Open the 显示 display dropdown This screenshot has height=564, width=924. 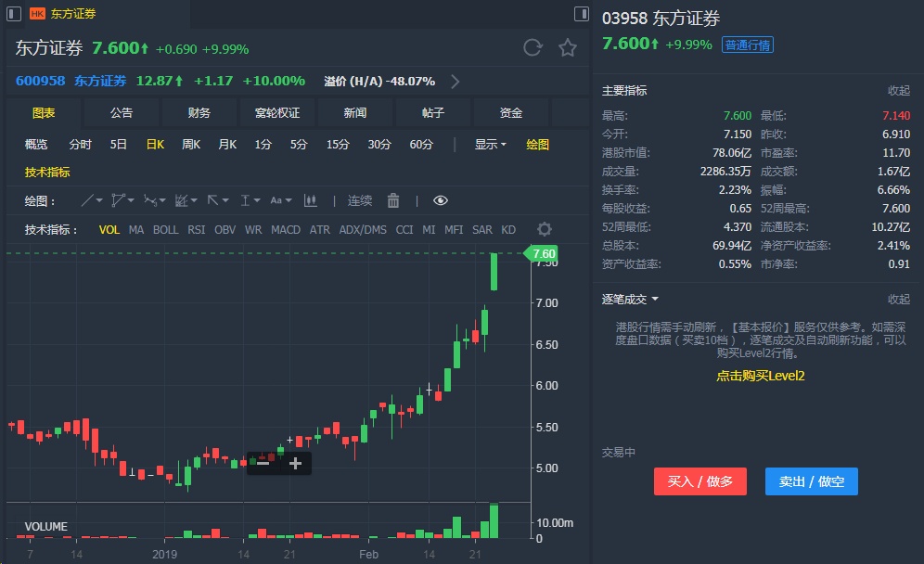(x=490, y=145)
